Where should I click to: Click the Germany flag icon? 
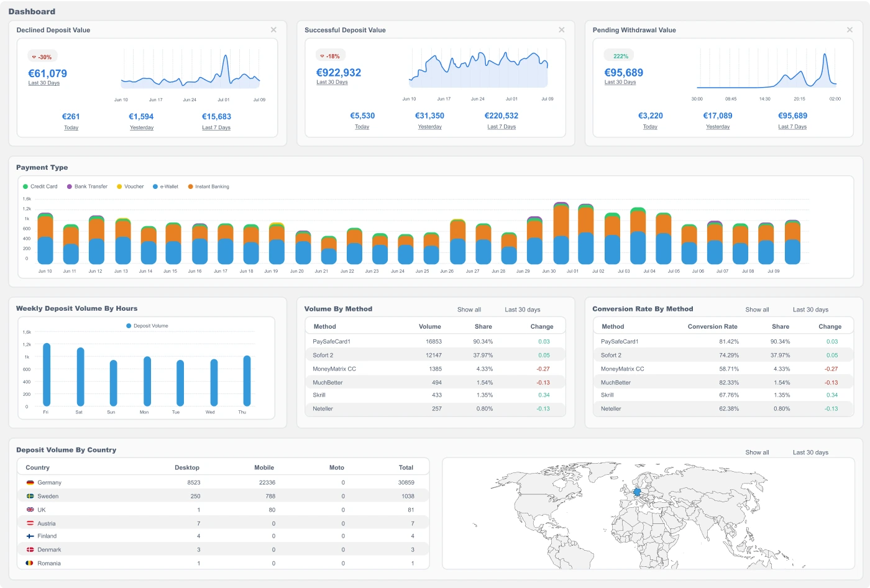tap(30, 482)
